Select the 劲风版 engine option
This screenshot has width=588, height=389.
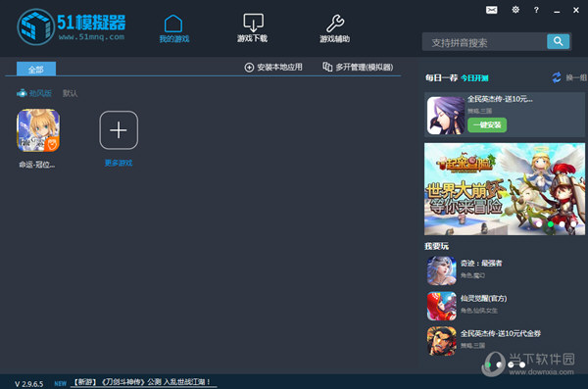click(34, 93)
